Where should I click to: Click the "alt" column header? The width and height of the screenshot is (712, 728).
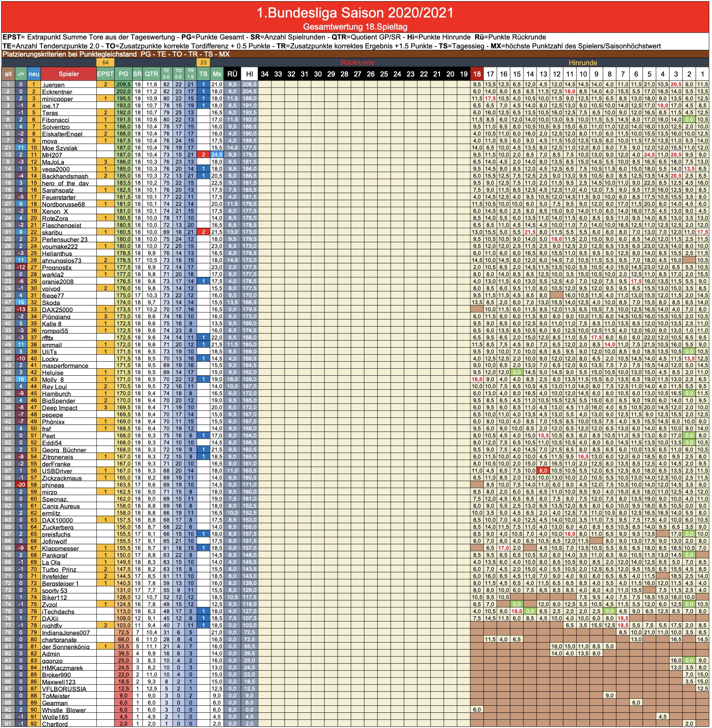pyautogui.click(x=8, y=74)
